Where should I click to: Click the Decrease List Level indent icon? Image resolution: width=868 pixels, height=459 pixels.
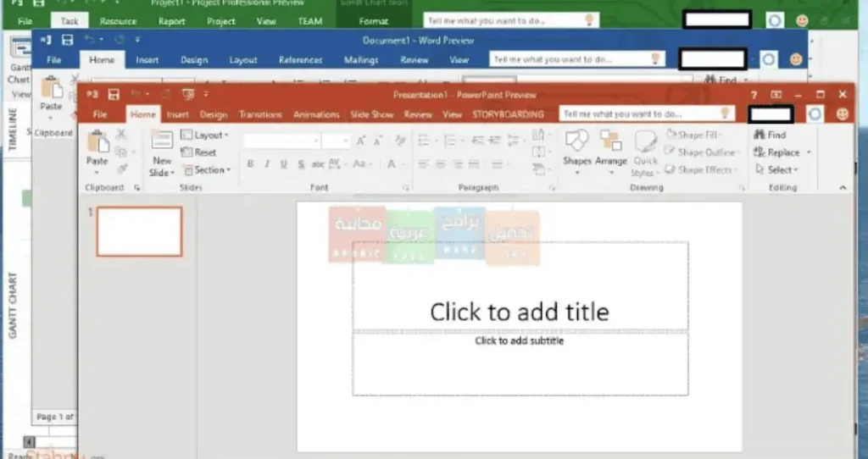tap(478, 141)
